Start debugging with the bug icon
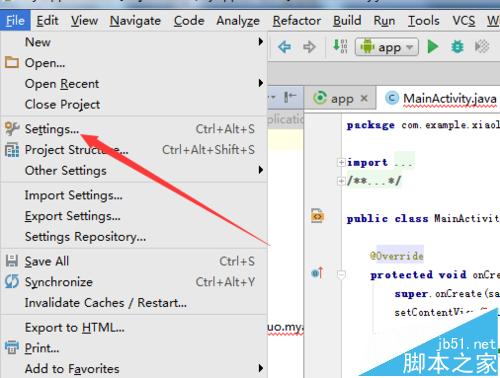The width and height of the screenshot is (500, 378). pos(457,47)
